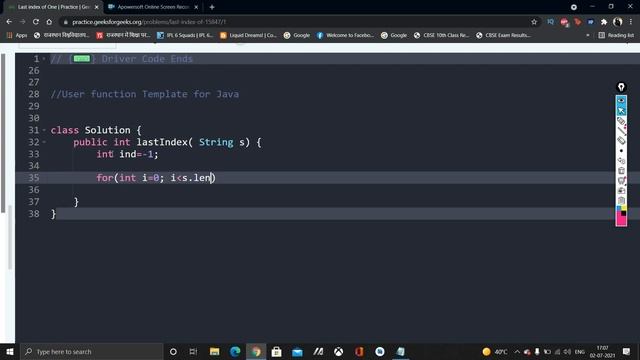This screenshot has height=360, width=640.
Task: Select the line drawing tool in annotation toolbar
Action: point(621,131)
